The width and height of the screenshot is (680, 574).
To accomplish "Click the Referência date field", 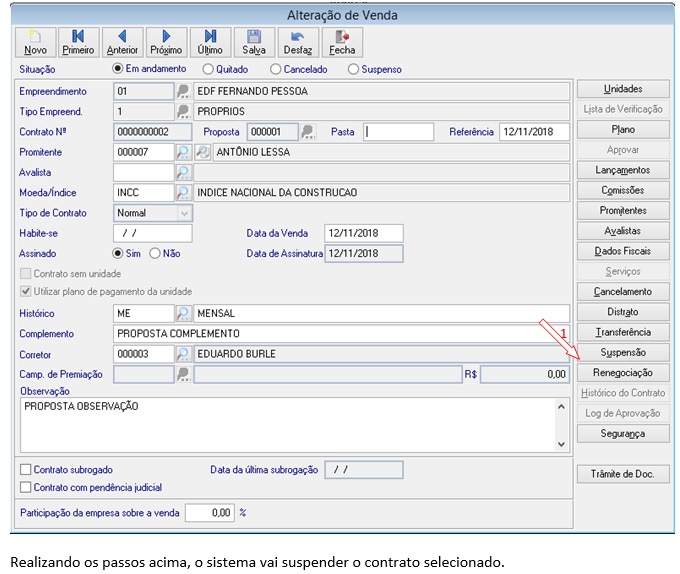I will 534,132.
